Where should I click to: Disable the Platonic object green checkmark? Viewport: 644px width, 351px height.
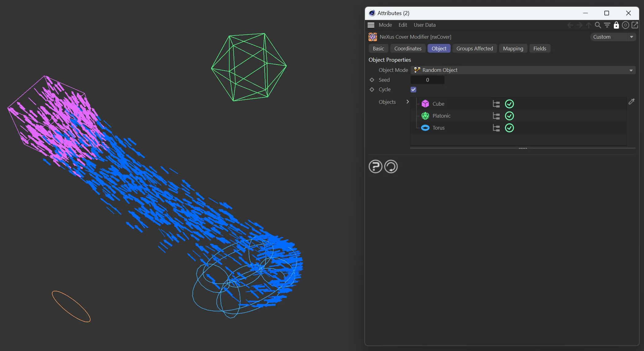(x=509, y=116)
